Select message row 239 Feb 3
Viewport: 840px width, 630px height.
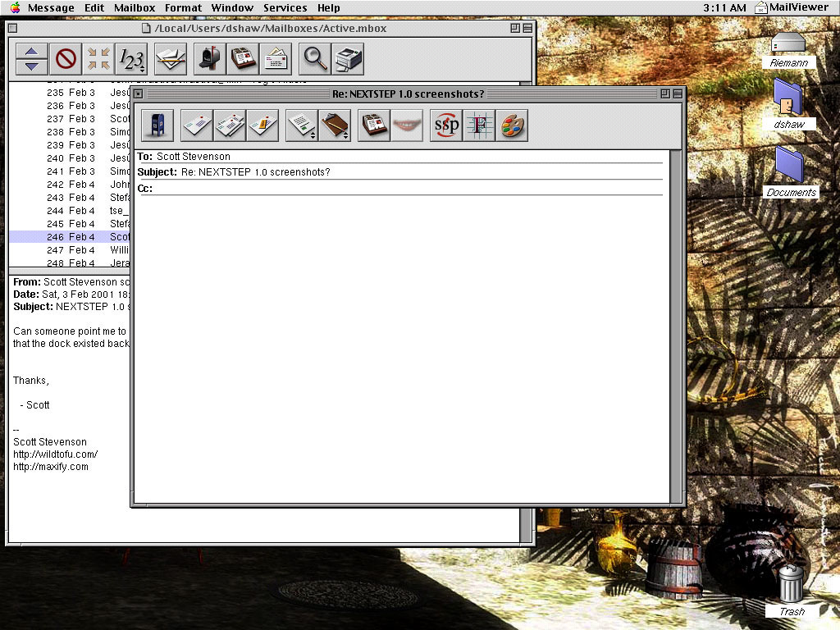[x=70, y=145]
